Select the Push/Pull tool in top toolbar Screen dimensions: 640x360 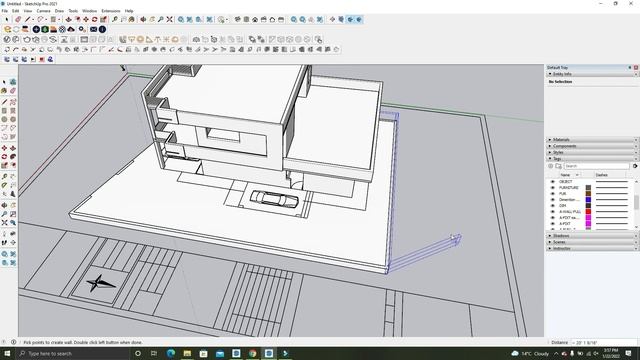pyautogui.click(x=69, y=20)
